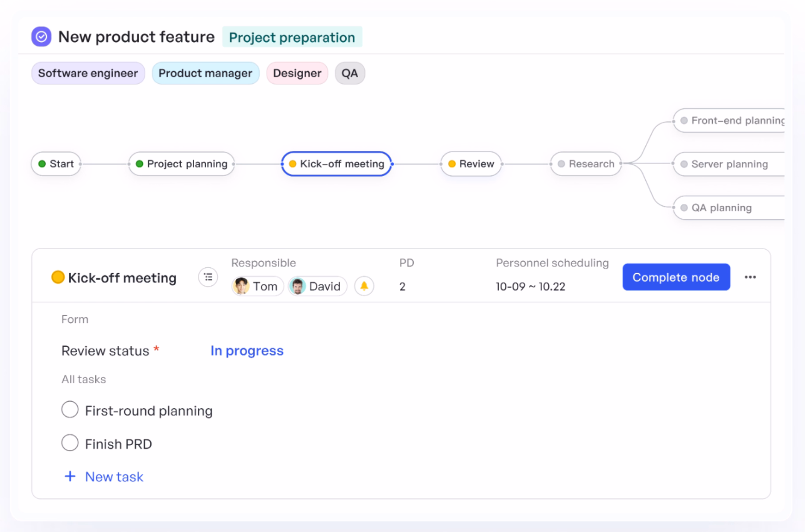Click the yellow status dot beside Kick-off meeting title

tap(58, 277)
